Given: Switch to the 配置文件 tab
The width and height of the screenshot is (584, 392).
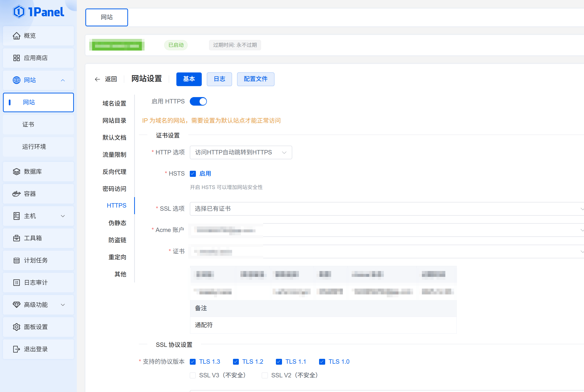Looking at the screenshot, I should click(x=255, y=79).
